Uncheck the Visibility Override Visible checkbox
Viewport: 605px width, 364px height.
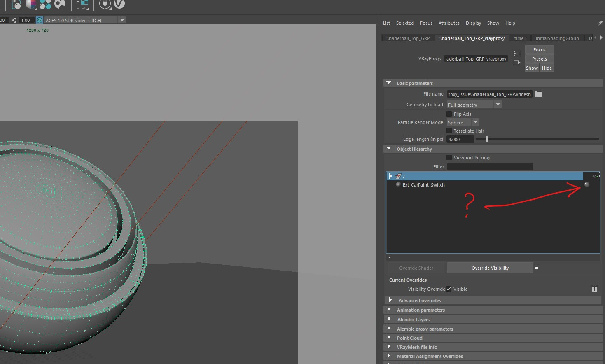[x=448, y=289]
